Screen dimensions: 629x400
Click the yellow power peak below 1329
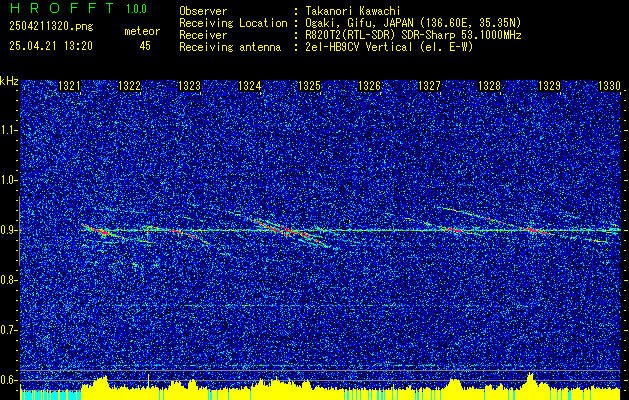tap(530, 380)
